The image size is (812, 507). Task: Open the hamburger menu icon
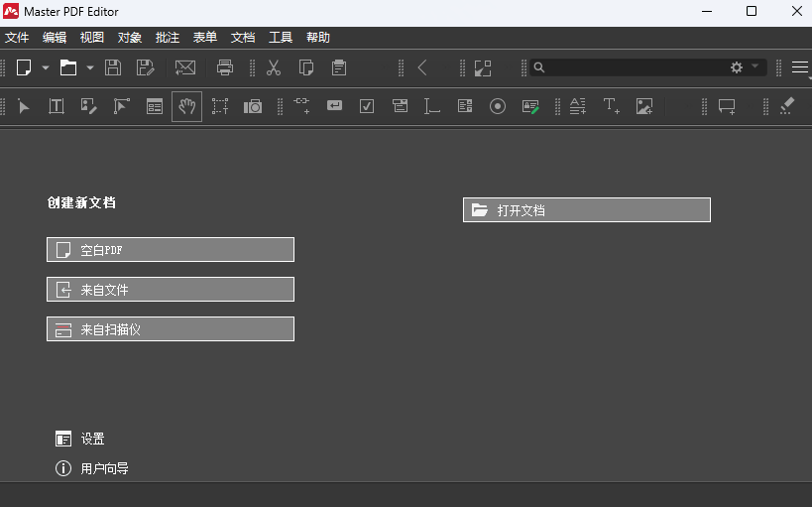[799, 67]
